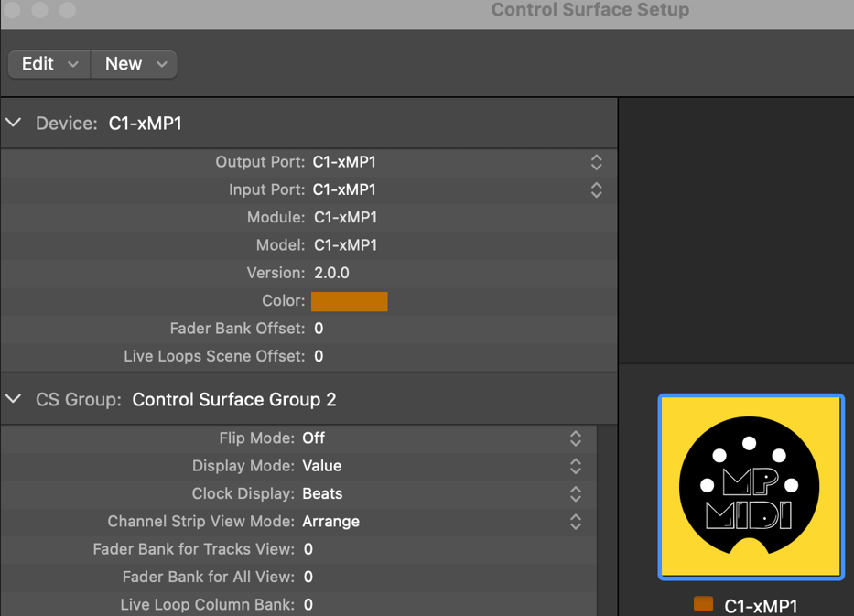Click the Clock Display value Beats
The image size is (854, 616).
tap(322, 493)
